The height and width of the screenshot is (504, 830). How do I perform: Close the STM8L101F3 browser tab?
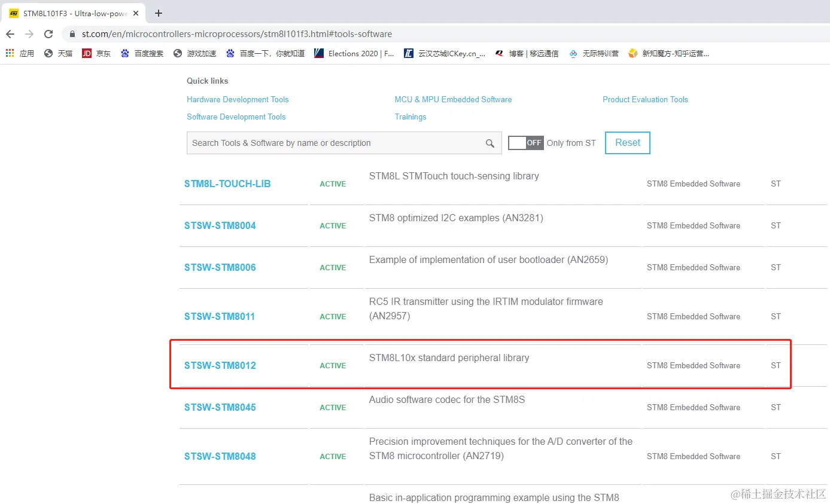pos(136,13)
